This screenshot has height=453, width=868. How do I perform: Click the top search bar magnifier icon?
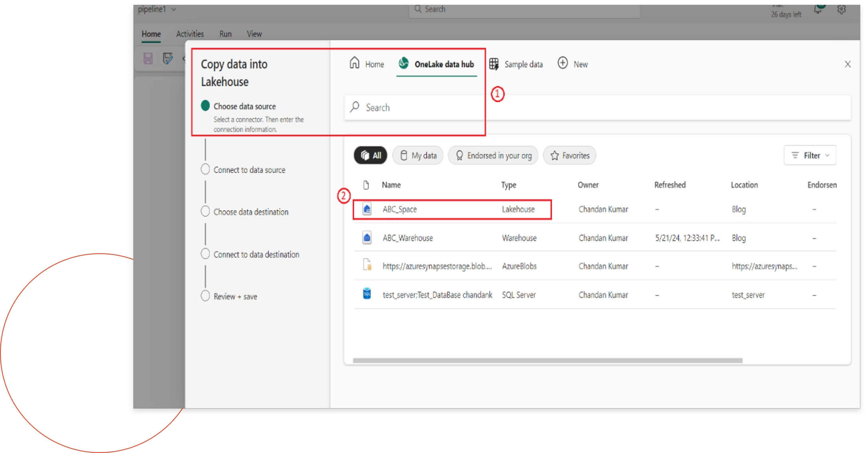tap(418, 9)
